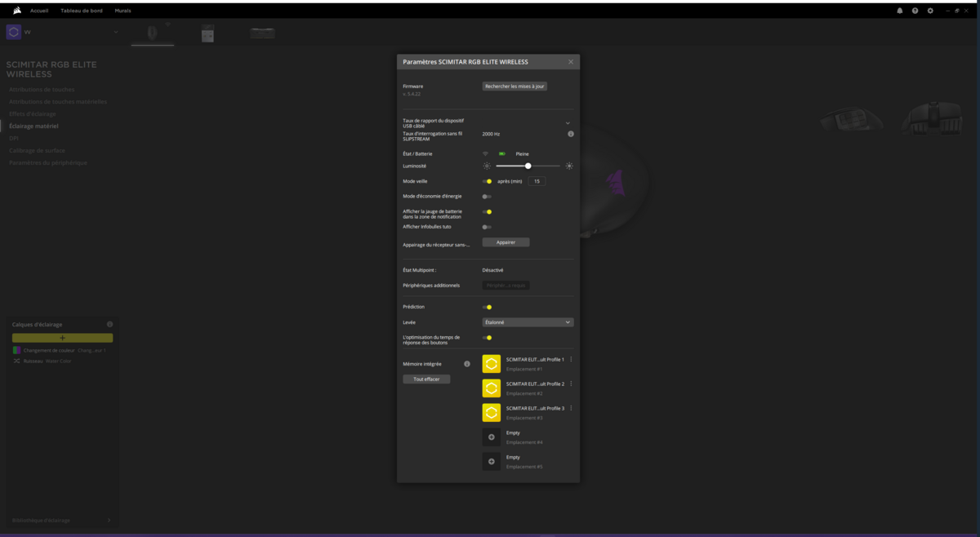
Task: Open the Profile 2 three-dot menu
Action: pos(571,384)
